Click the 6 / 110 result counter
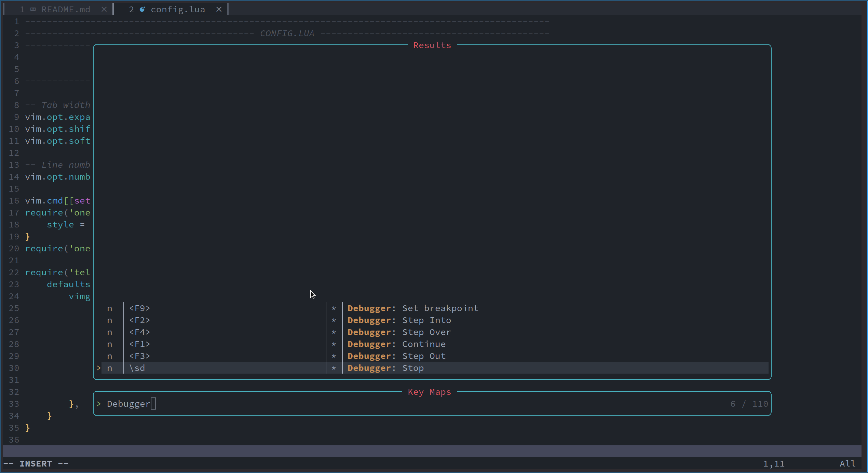This screenshot has height=473, width=868. (x=749, y=404)
